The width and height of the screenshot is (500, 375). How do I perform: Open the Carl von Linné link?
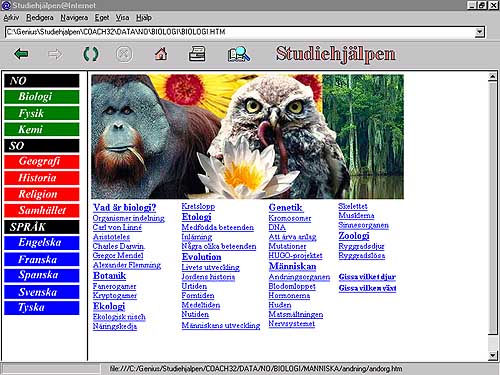[117, 228]
